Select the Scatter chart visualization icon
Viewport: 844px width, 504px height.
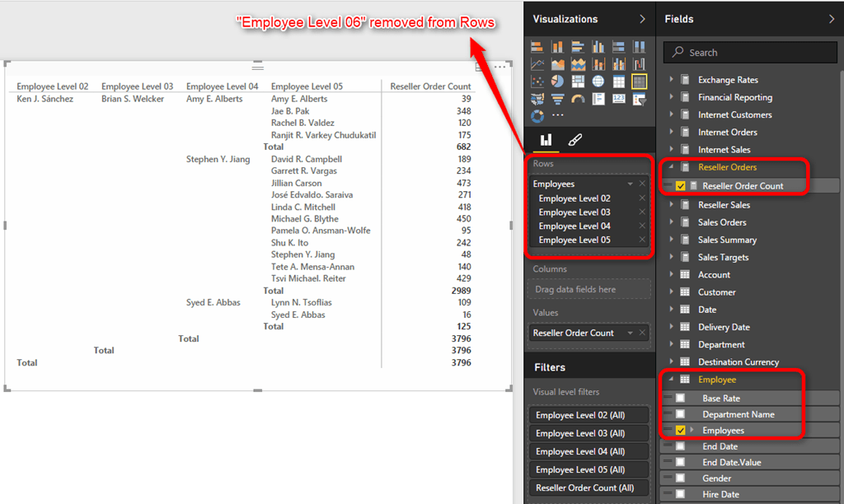pyautogui.click(x=537, y=81)
